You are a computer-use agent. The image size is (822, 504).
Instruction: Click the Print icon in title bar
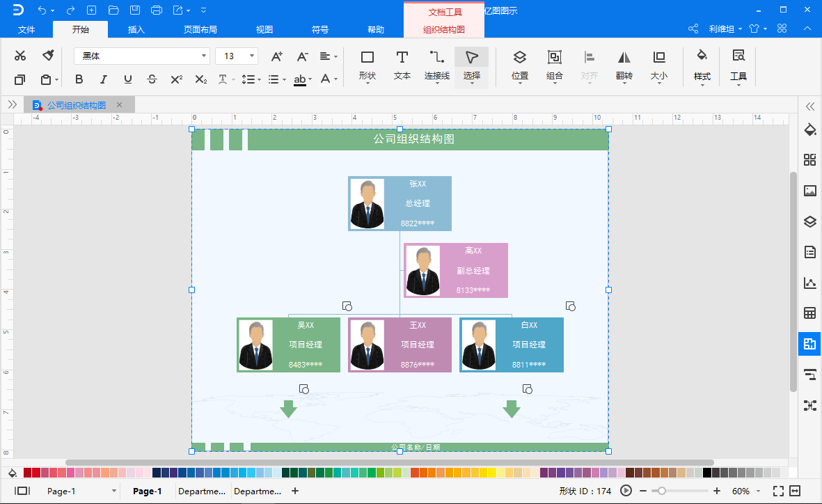pos(156,10)
